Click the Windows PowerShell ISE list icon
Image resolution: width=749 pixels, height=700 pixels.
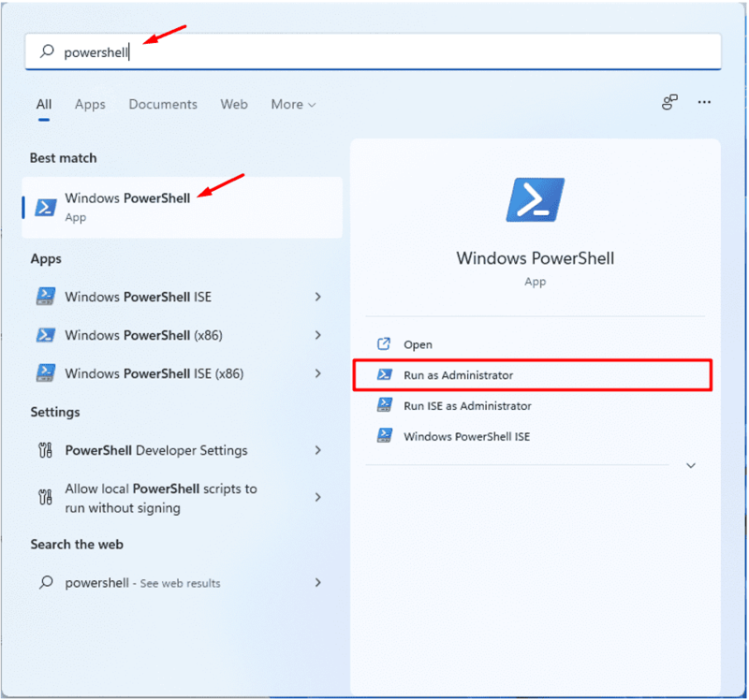click(x=45, y=297)
